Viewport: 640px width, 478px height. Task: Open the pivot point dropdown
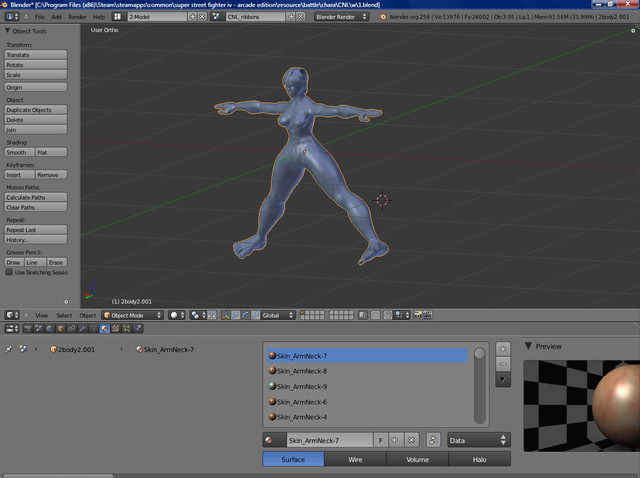pos(198,315)
